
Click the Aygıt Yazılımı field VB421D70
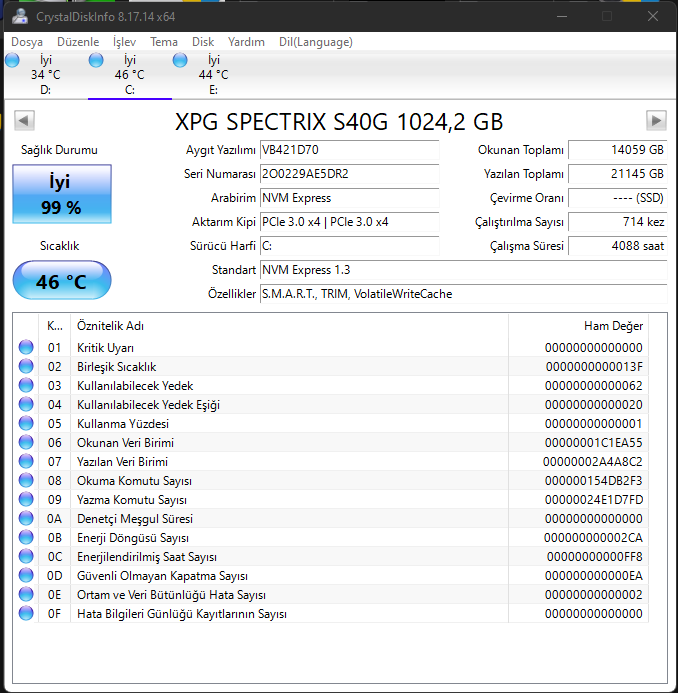[x=350, y=150]
